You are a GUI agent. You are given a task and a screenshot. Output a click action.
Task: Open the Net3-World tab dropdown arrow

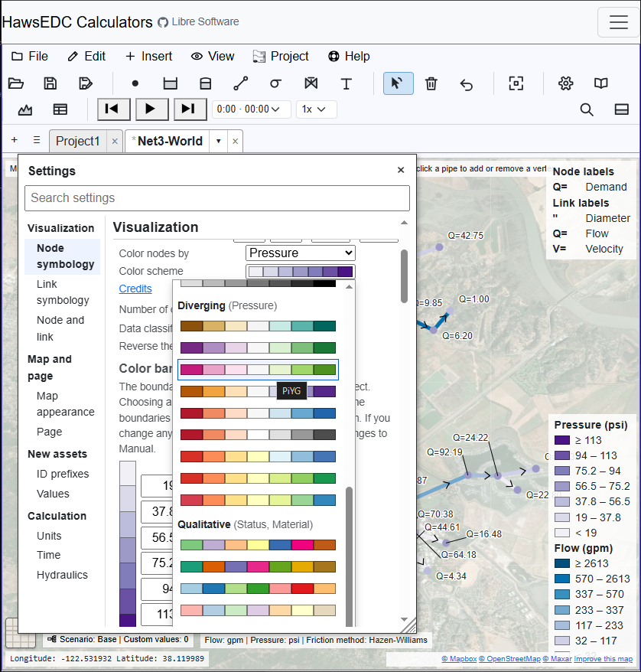point(218,141)
